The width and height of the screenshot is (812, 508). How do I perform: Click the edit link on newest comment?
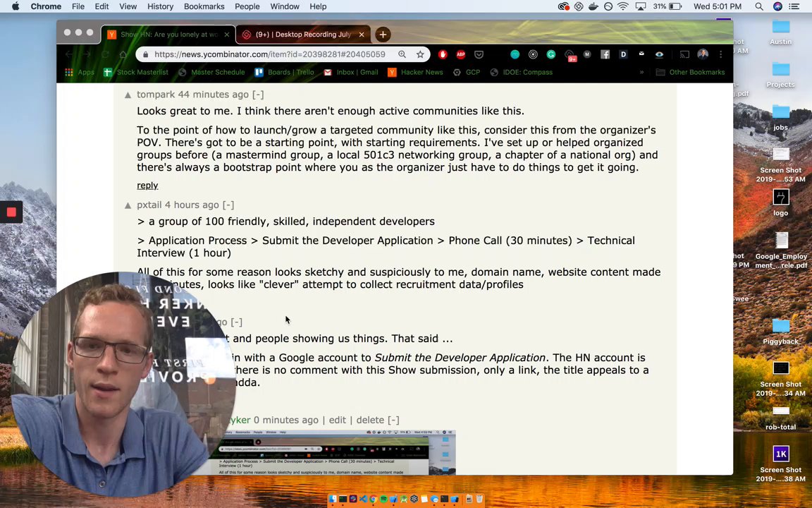tap(337, 420)
